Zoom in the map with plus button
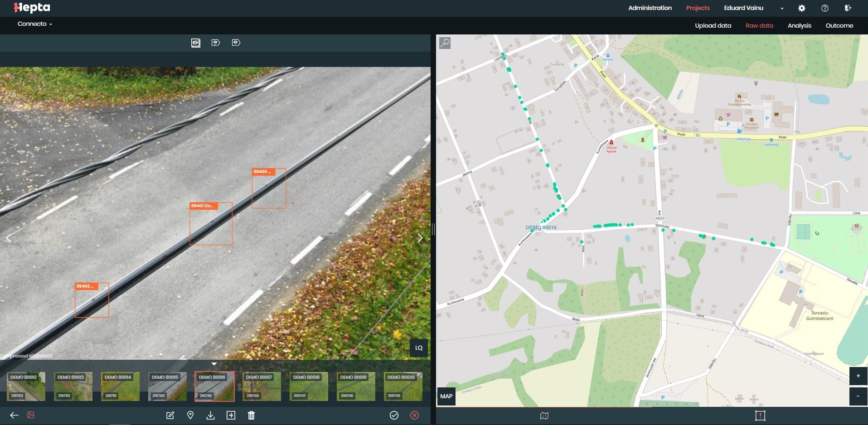Image resolution: width=868 pixels, height=425 pixels. pyautogui.click(x=858, y=376)
